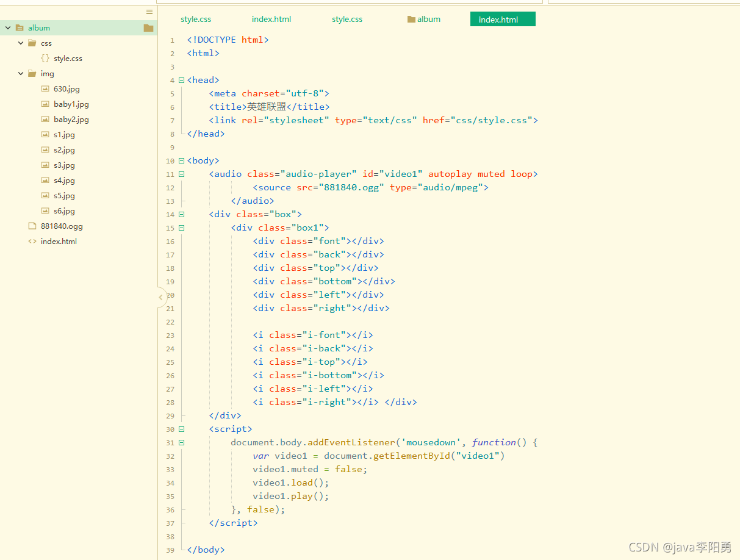Open the album tab
The image size is (740, 560).
(424, 19)
